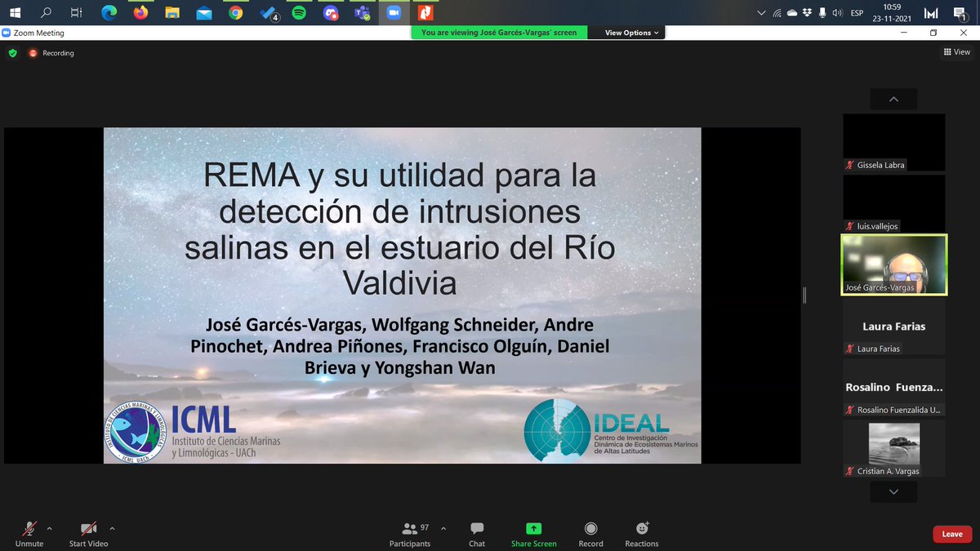Screen dimensions: 980x551
Task: Open audio options arrow next to Unmute
Action: [x=50, y=528]
